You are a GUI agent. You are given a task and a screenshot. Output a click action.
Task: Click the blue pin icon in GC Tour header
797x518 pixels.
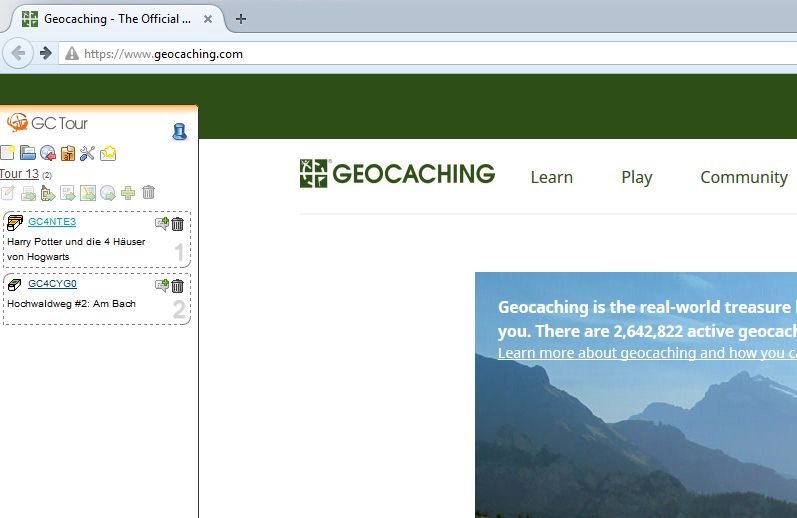coord(179,132)
